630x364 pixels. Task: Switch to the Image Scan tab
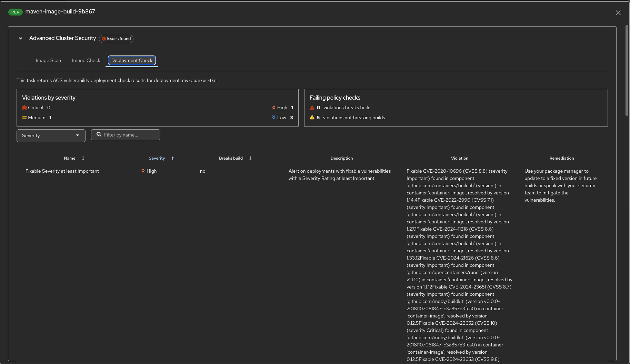click(48, 61)
